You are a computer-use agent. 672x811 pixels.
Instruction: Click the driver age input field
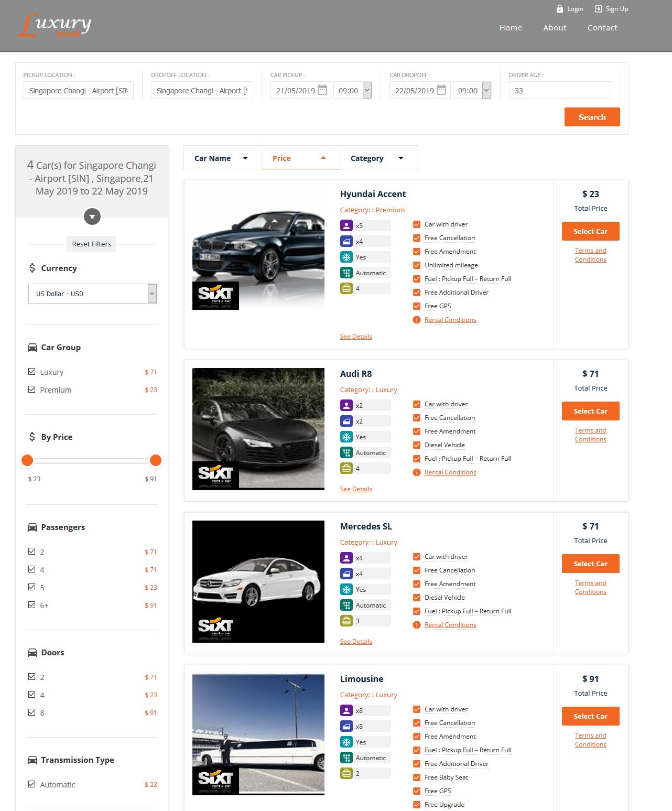tap(560, 90)
